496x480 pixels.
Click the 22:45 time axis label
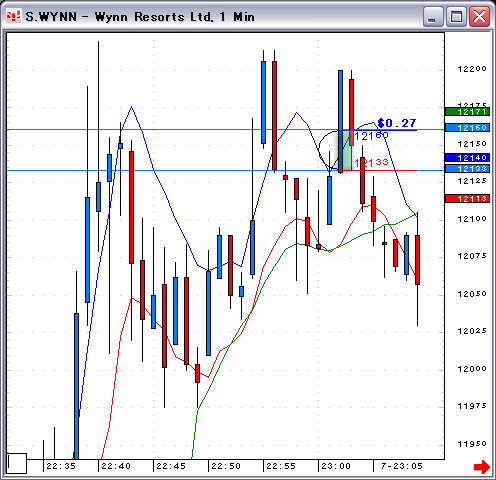click(171, 466)
